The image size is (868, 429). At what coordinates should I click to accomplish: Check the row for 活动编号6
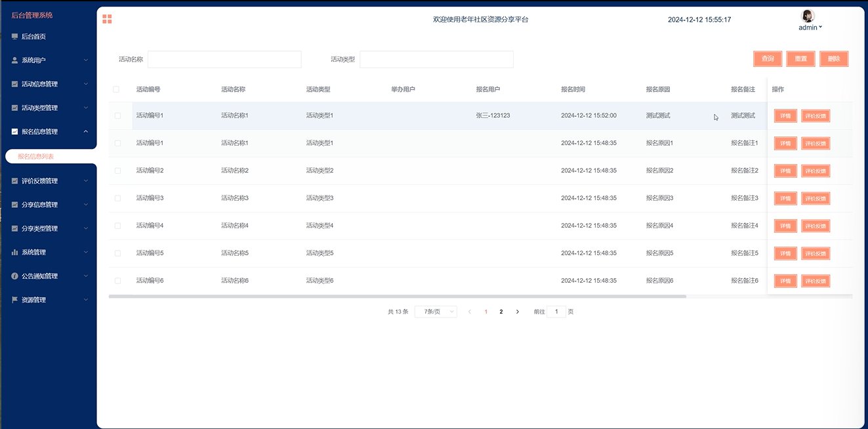point(118,281)
